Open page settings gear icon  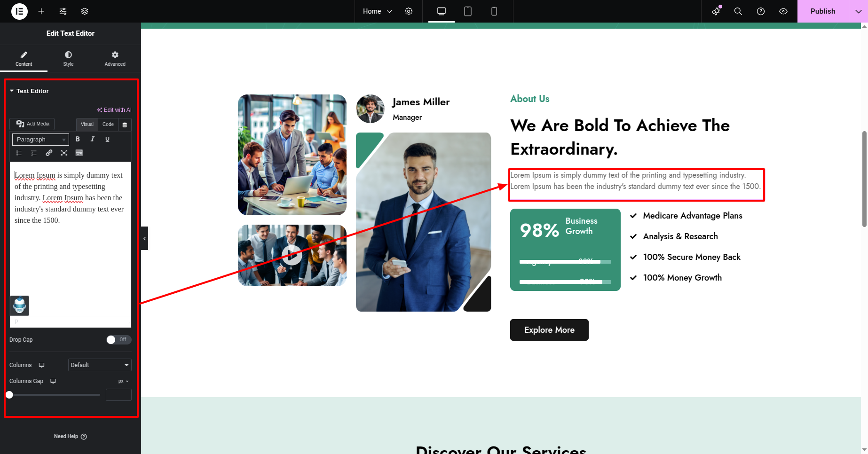coord(409,11)
